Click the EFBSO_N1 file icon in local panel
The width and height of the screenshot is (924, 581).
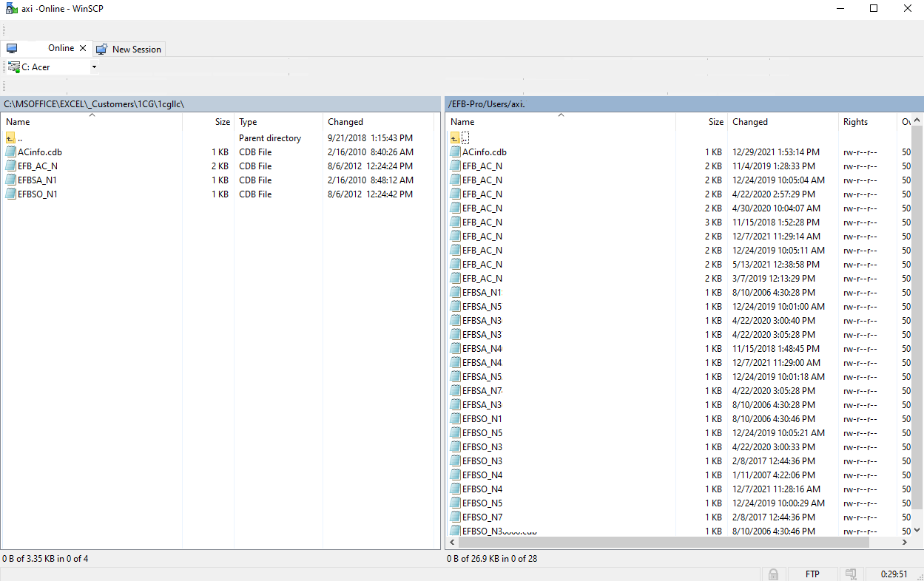10,194
